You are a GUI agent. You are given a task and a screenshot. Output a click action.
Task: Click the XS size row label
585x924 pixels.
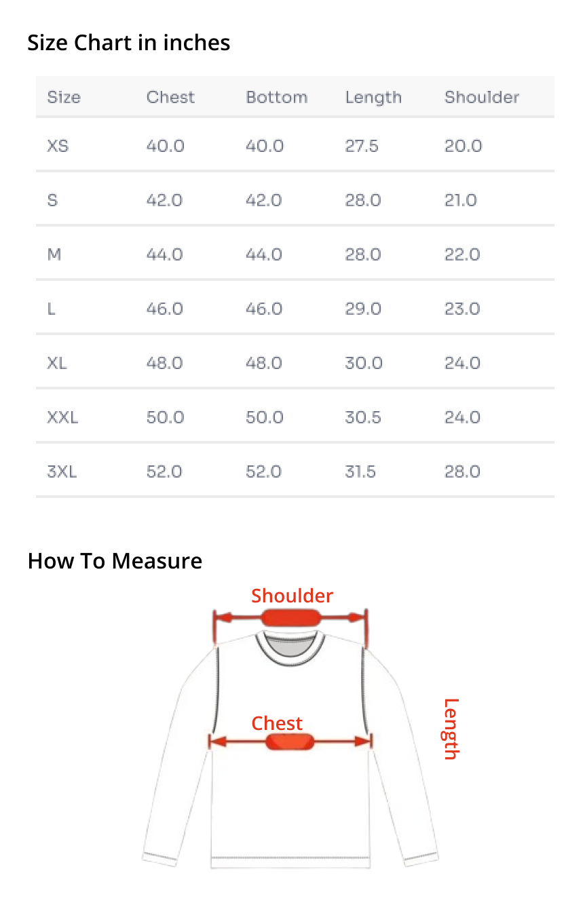[58, 146]
